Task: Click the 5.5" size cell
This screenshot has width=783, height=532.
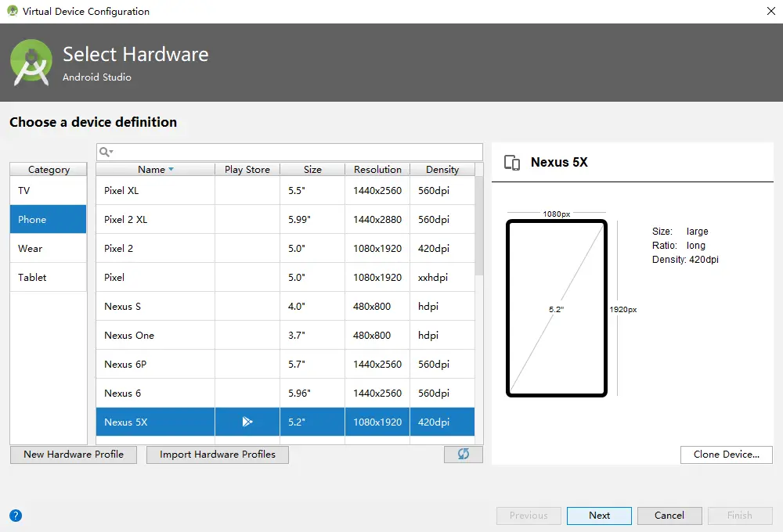Action: tap(312, 191)
